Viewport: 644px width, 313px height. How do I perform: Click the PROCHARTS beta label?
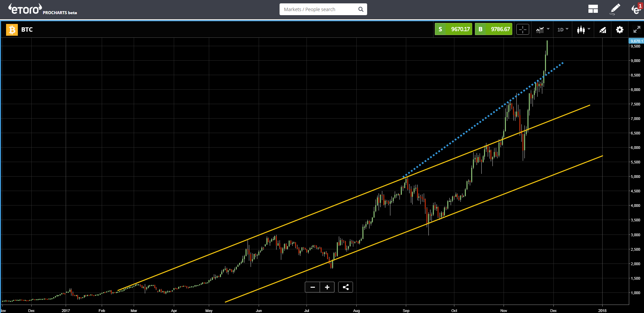60,13
